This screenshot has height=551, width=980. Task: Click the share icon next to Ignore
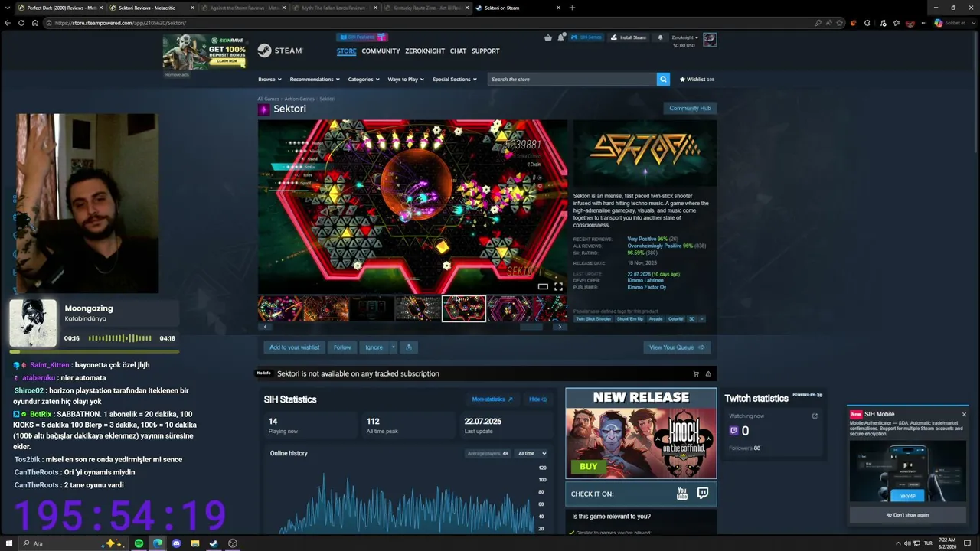[409, 347]
